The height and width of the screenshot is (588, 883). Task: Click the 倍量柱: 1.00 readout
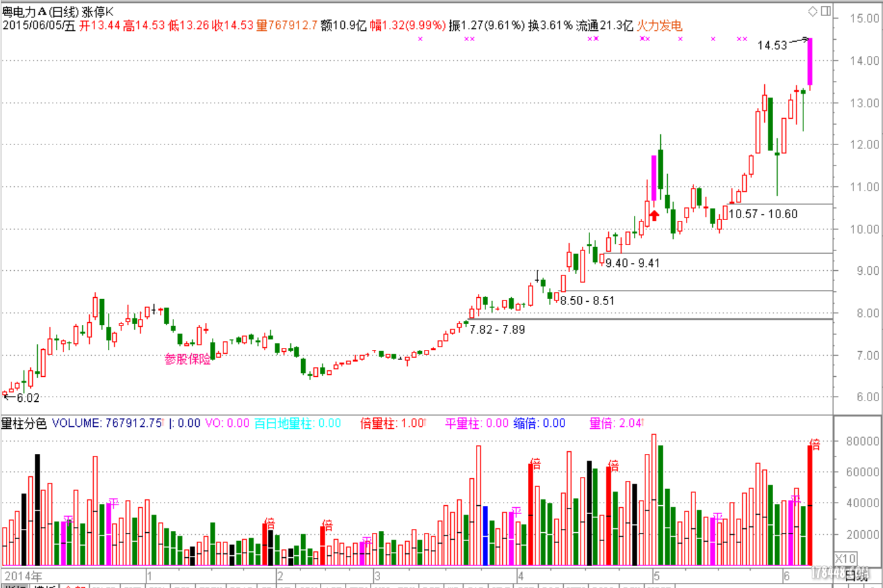(x=392, y=423)
